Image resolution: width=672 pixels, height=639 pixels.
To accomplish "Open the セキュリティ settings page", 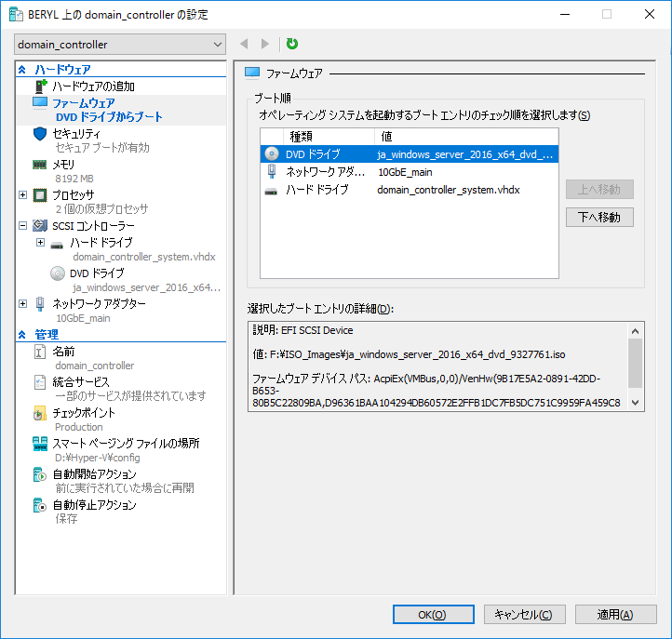I will 76,134.
